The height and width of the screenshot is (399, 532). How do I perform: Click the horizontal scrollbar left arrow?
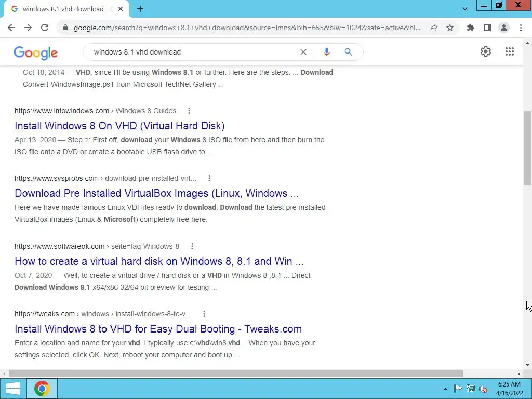(4, 374)
